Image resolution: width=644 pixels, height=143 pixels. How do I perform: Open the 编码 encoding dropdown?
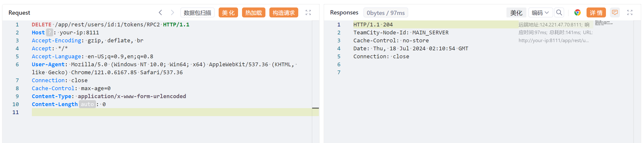coord(540,12)
